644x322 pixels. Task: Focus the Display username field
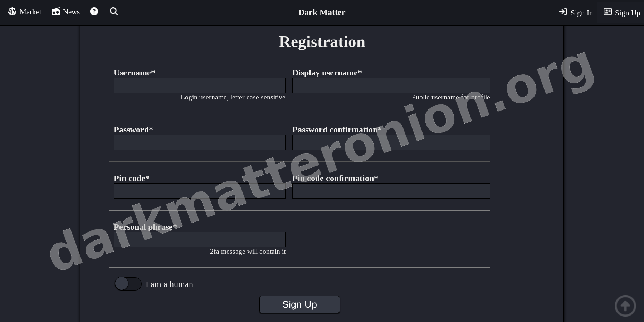[391, 85]
